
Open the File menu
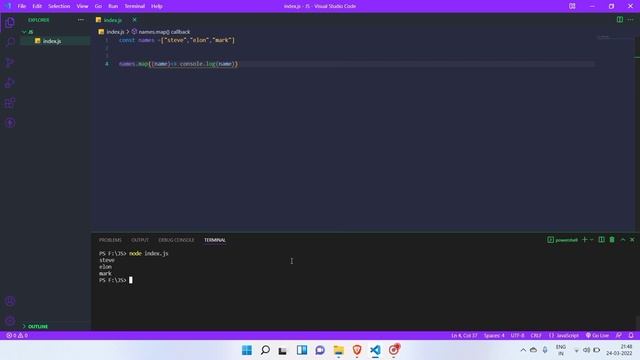[22, 6]
